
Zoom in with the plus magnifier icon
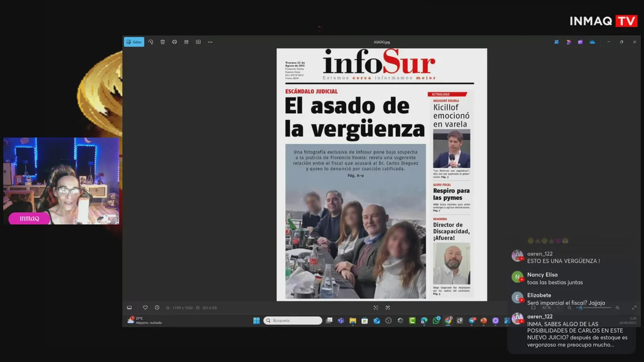click(617, 308)
